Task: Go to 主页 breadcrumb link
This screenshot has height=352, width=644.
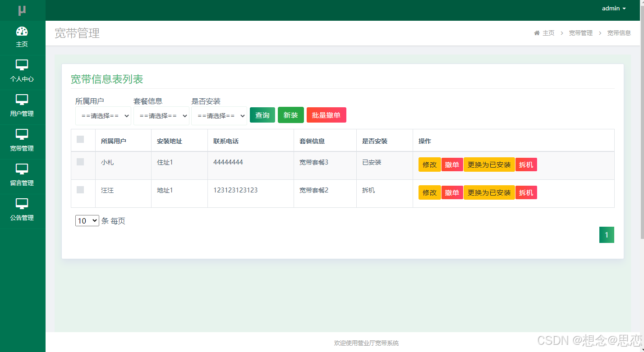Action: point(548,33)
